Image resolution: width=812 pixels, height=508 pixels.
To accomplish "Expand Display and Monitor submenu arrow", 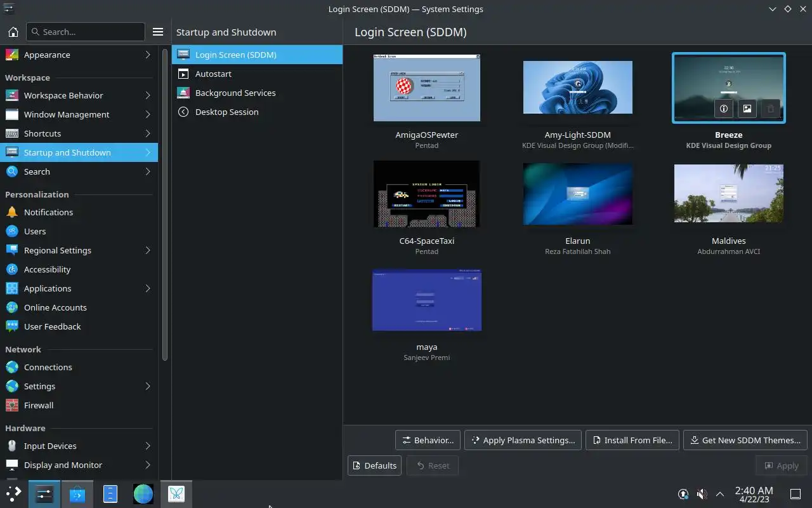I will (148, 465).
